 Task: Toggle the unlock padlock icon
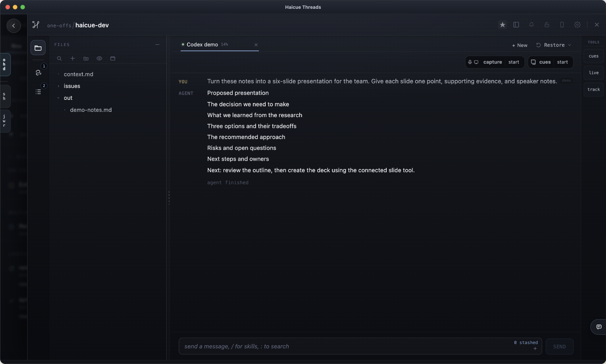click(x=547, y=25)
